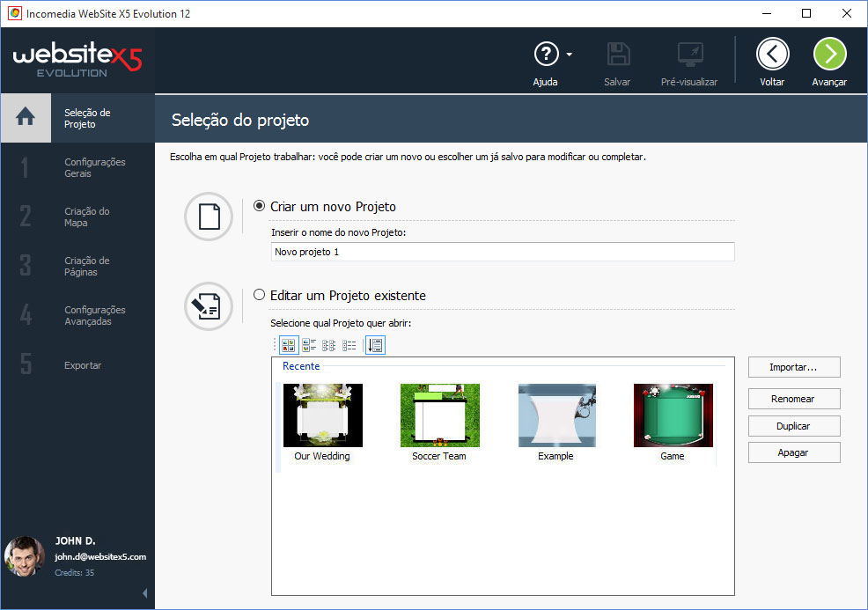Click the new project name field
This screenshot has height=610, width=868.
(503, 252)
